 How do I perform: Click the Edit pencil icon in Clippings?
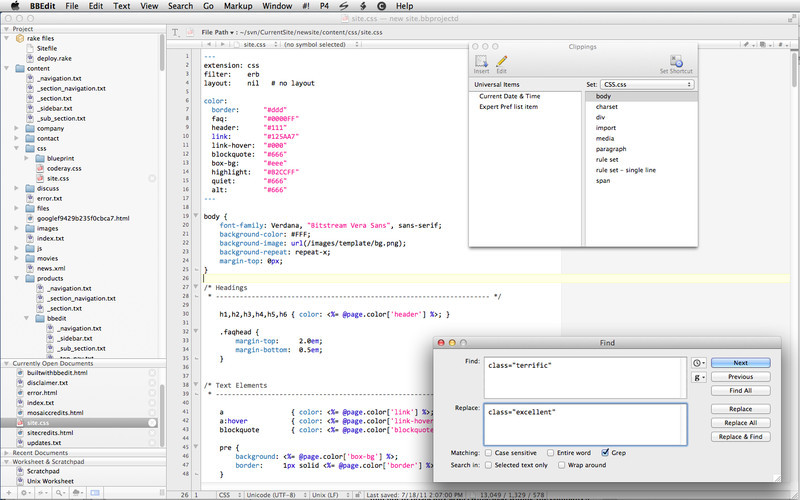[x=502, y=61]
